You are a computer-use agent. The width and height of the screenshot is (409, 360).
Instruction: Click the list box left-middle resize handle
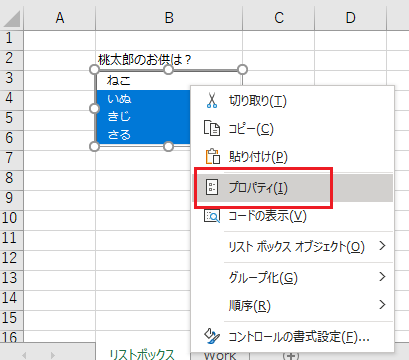click(x=95, y=108)
